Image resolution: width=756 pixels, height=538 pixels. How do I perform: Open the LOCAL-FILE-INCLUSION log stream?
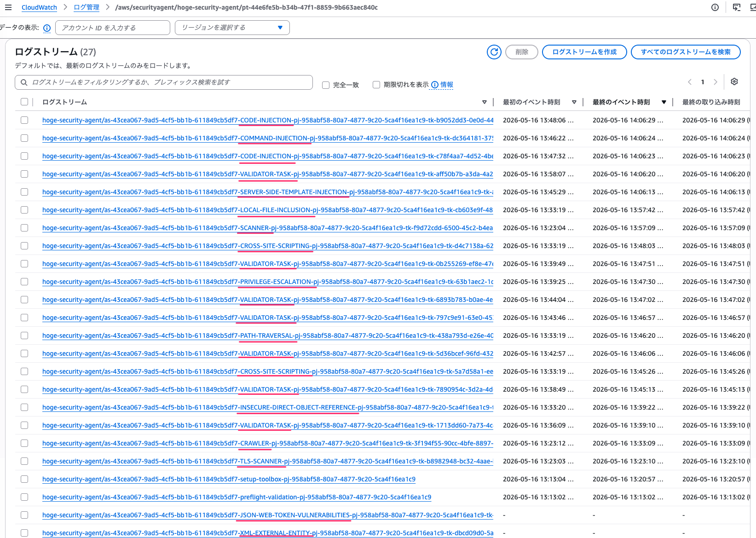coord(268,210)
